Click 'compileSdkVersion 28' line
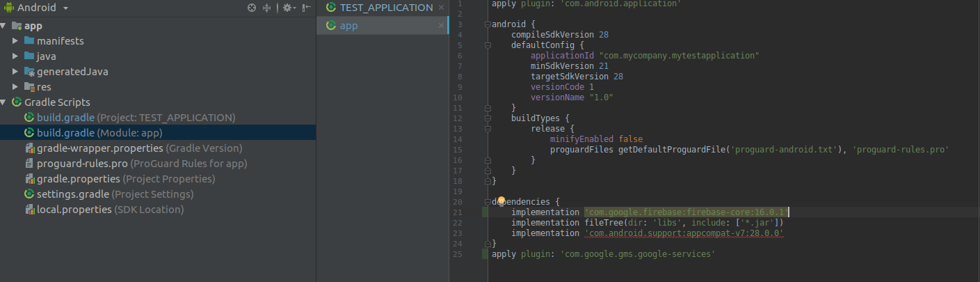 tap(560, 34)
